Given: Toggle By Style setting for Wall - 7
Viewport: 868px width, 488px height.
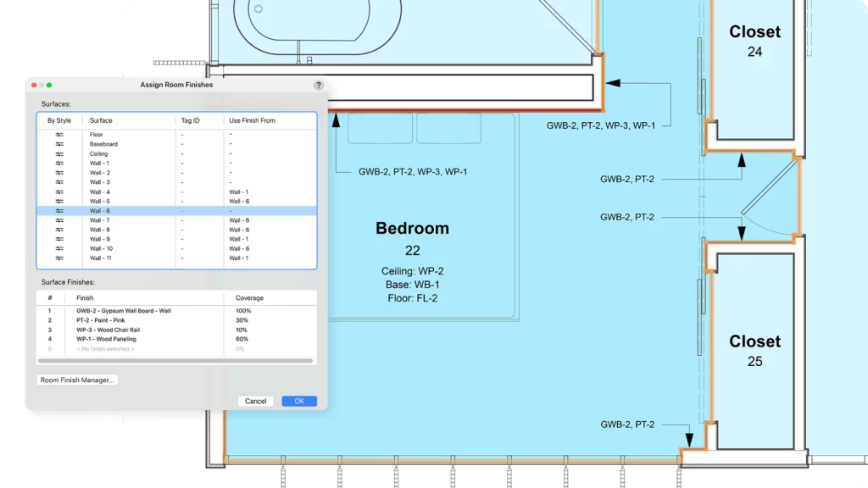Looking at the screenshot, I should [x=60, y=220].
